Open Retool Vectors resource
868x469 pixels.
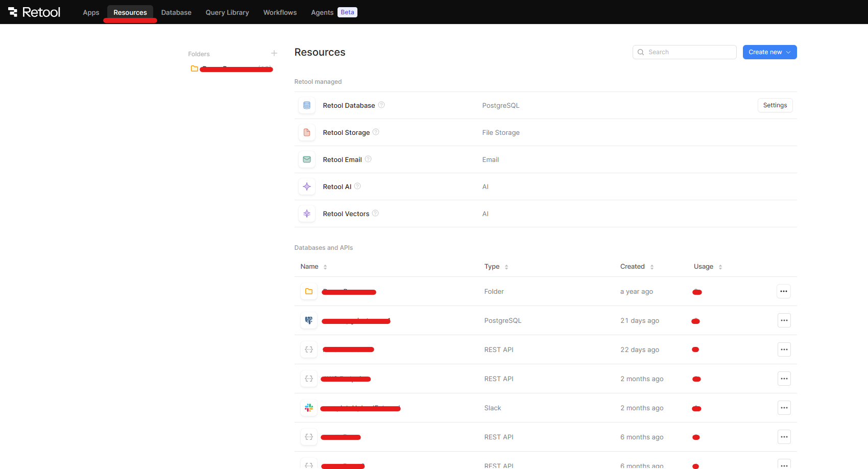pos(346,214)
